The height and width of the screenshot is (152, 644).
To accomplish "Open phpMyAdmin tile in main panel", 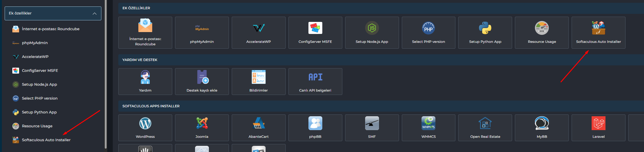I will pos(202,33).
